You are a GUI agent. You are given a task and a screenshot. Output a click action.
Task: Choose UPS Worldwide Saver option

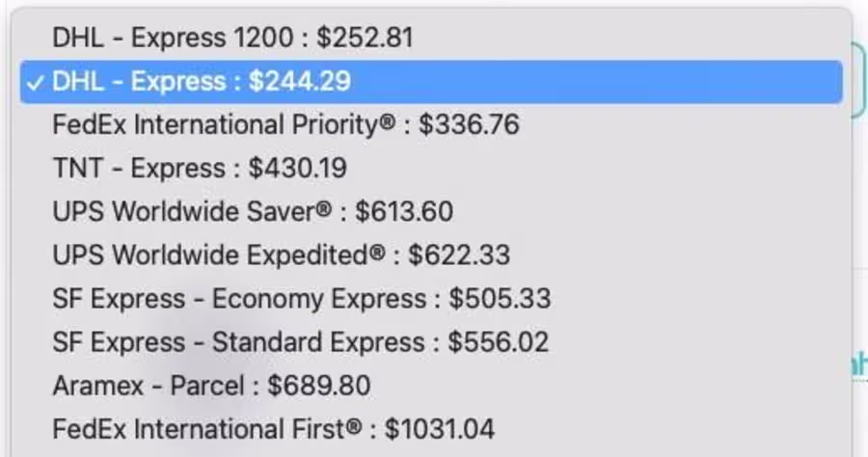[431, 211]
